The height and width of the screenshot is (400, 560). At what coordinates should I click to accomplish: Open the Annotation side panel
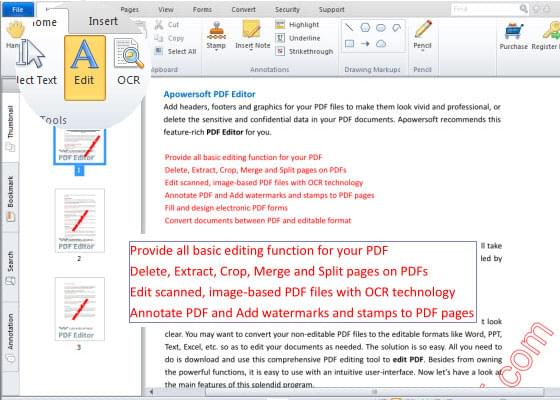point(10,338)
